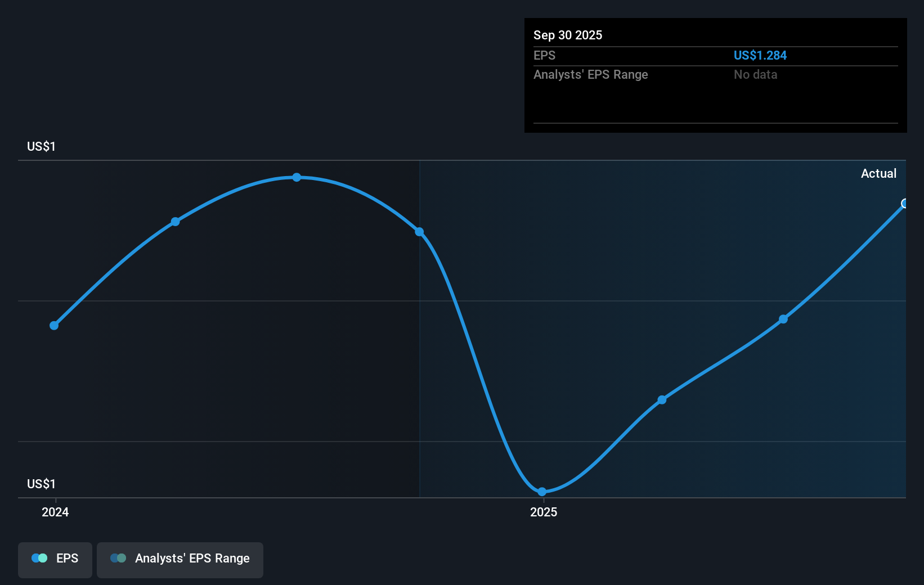Viewport: 924px width, 585px height.
Task: Click the No data analysts' range value
Action: 755,74
